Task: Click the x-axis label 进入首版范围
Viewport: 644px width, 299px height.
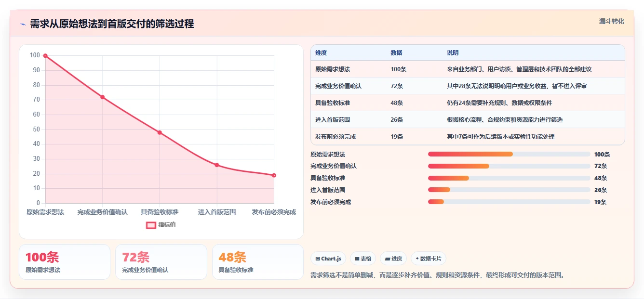Action: pos(217,212)
